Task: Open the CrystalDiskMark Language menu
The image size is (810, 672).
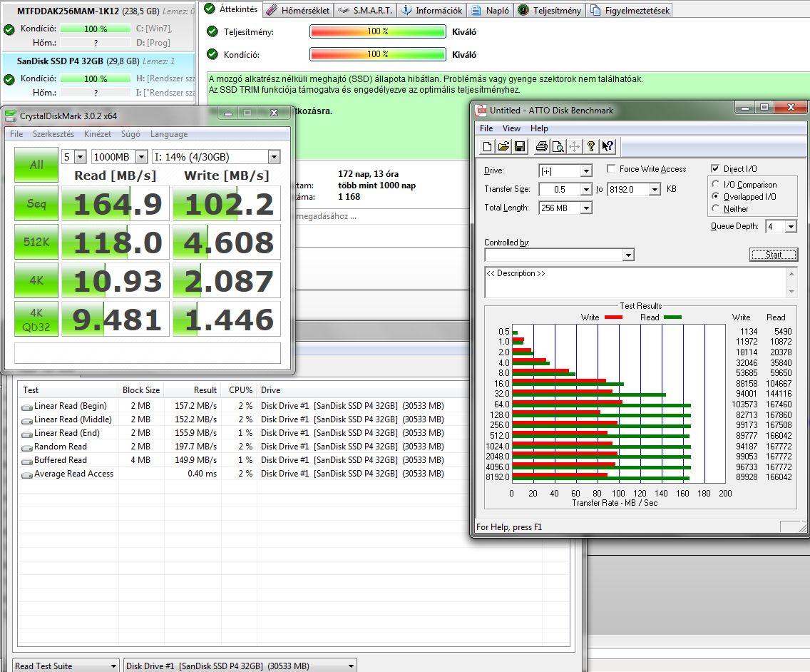Action: click(x=169, y=134)
